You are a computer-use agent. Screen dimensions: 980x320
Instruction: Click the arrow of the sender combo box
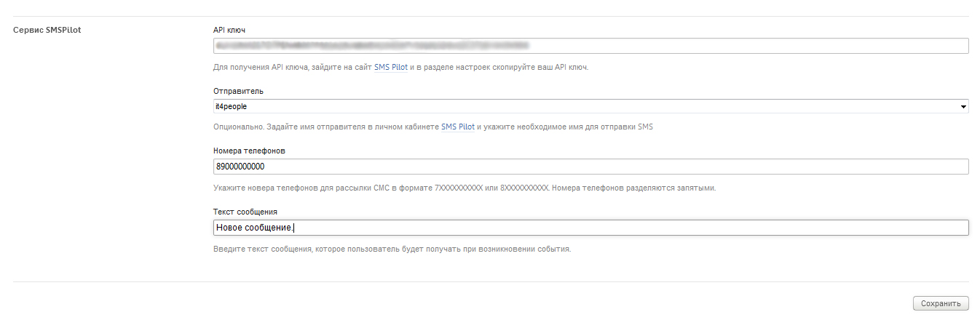963,107
